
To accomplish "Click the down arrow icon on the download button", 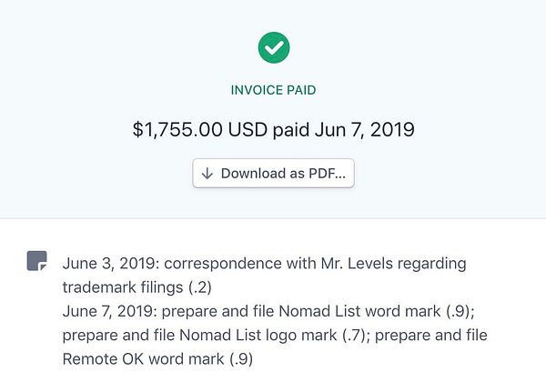I will click(x=207, y=174).
